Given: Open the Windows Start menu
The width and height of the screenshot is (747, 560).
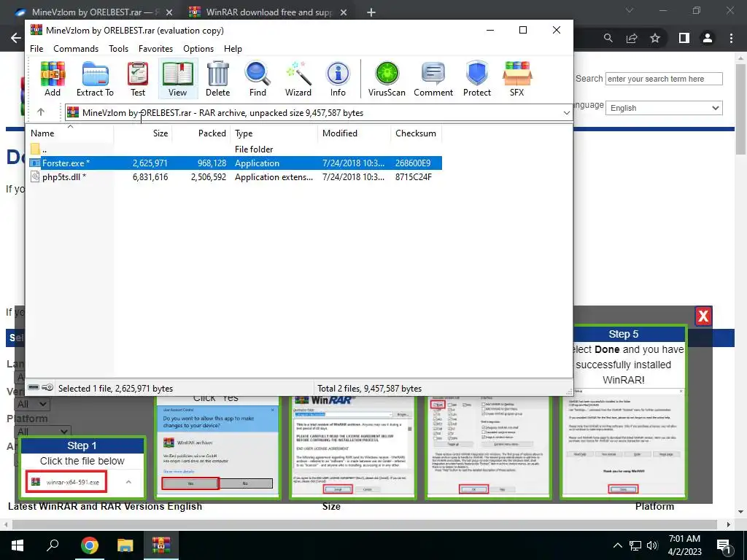Looking at the screenshot, I should tap(18, 545).
